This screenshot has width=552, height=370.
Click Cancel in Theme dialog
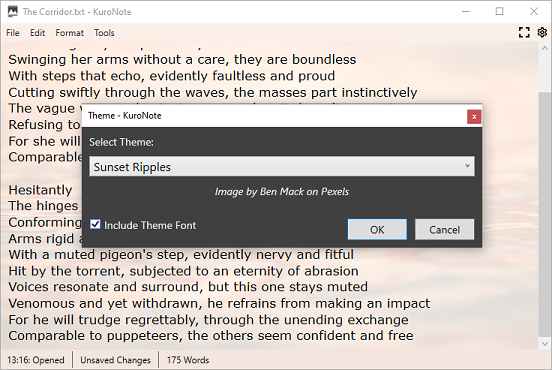pyautogui.click(x=444, y=230)
